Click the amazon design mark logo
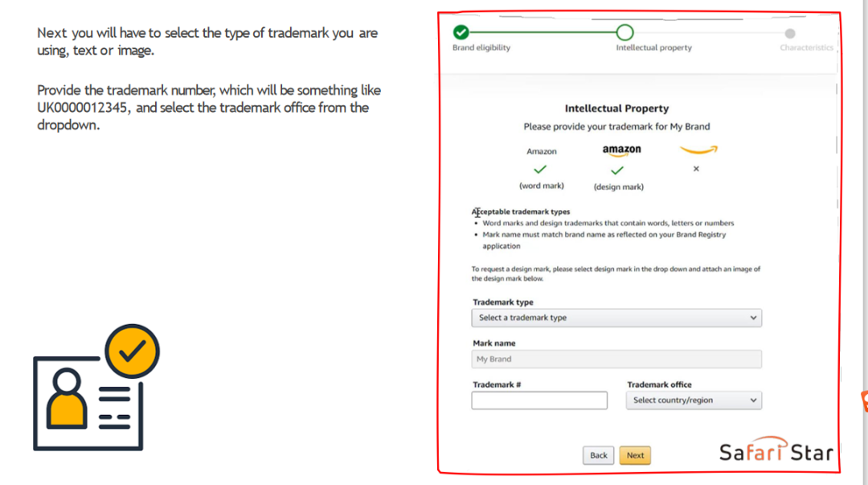 [x=621, y=150]
